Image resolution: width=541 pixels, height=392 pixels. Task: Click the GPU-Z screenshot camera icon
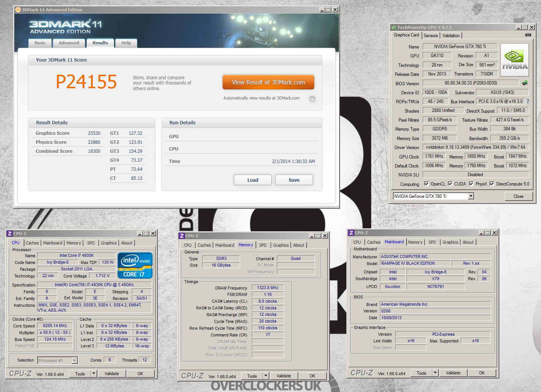point(528,35)
